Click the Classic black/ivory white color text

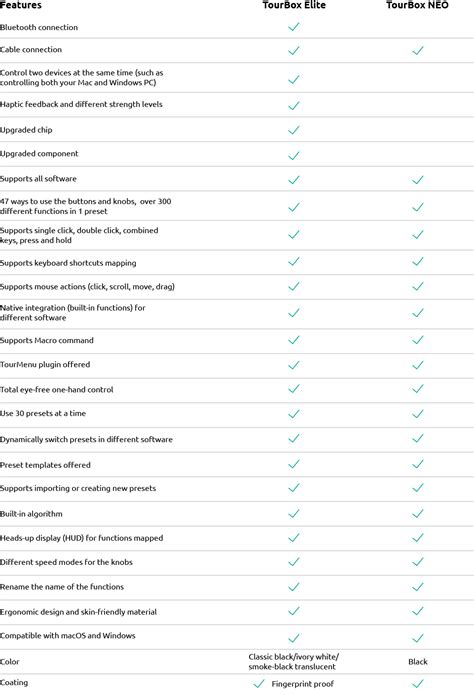[293, 657]
